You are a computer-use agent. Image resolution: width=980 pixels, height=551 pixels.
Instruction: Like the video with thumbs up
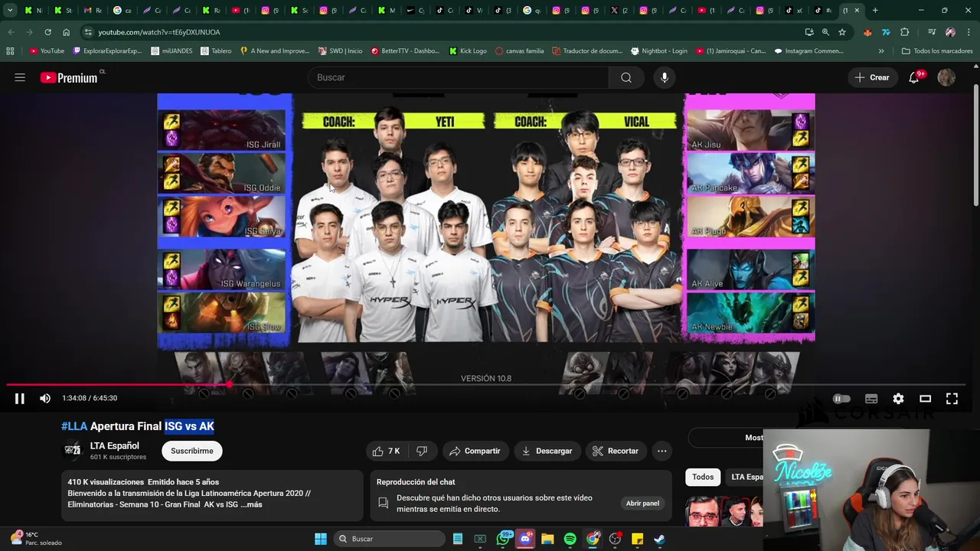pos(387,451)
